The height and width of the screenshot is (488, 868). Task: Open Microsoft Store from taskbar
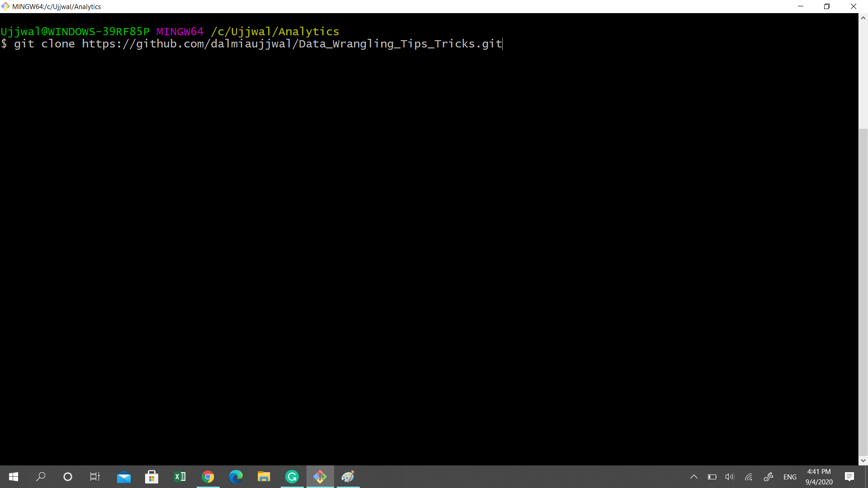[152, 477]
